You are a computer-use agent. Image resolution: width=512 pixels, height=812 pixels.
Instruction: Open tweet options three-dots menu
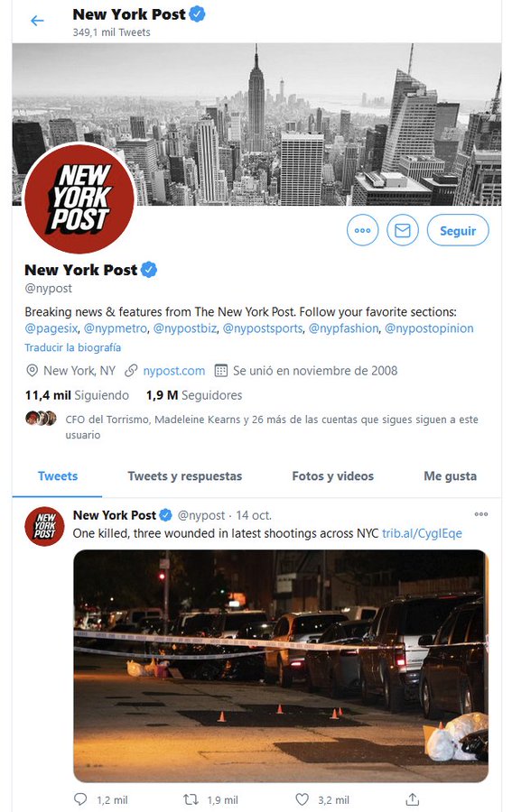click(481, 514)
